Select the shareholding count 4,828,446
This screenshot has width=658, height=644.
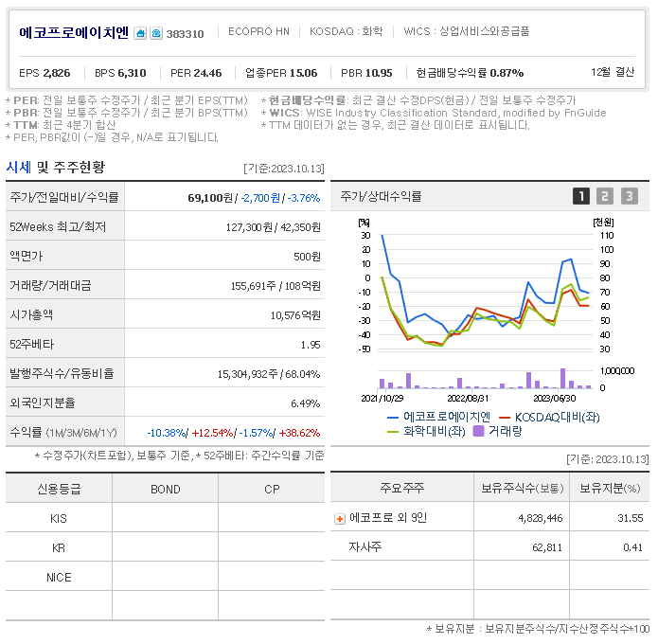[x=541, y=519]
